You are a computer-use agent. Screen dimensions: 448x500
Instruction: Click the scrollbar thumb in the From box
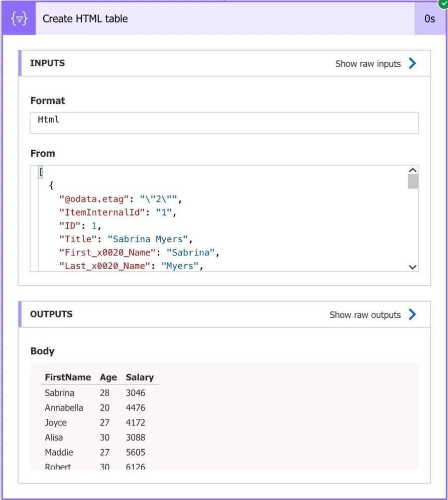[413, 181]
